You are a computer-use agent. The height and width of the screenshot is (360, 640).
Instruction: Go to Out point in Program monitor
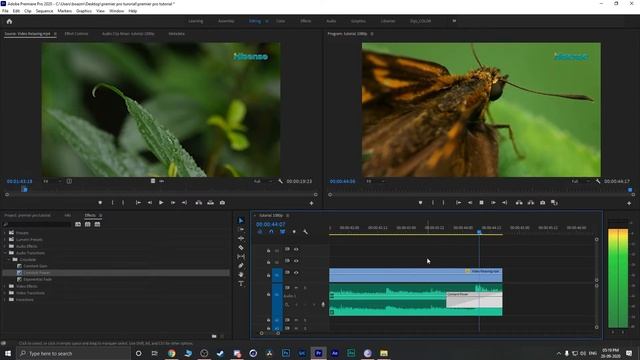click(504, 202)
